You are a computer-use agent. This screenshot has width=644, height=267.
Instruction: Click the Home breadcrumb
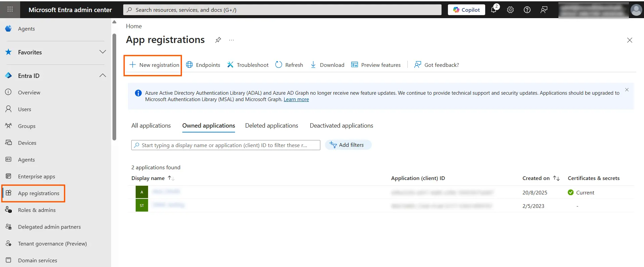134,26
